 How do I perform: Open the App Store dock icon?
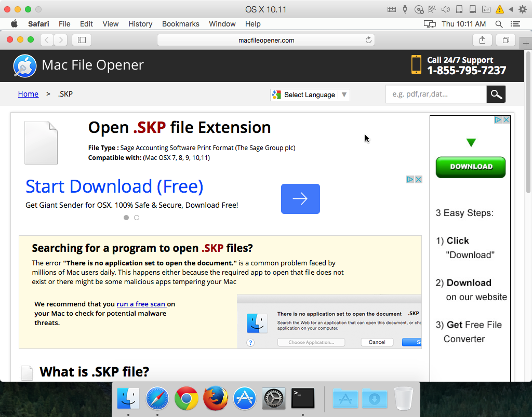244,399
